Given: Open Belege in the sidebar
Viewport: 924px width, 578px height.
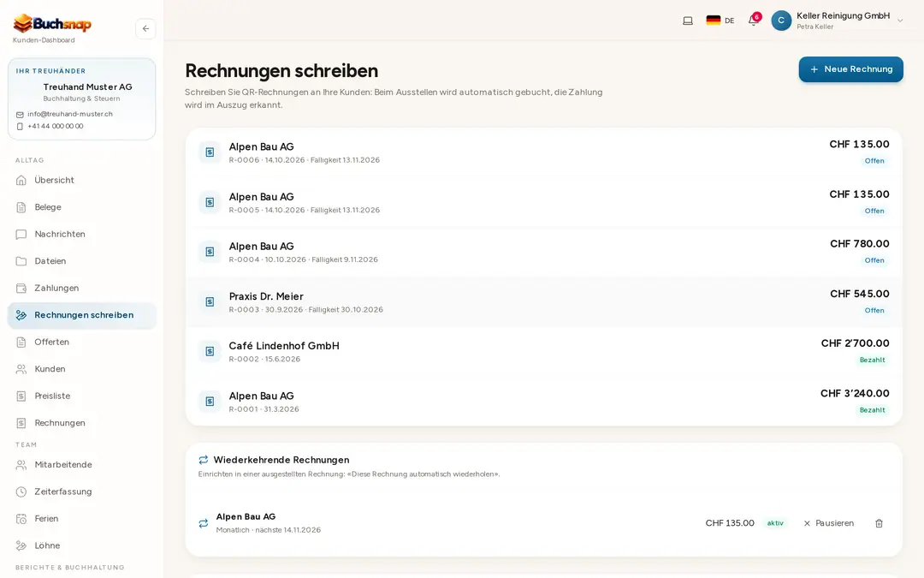Looking at the screenshot, I should coord(82,207).
